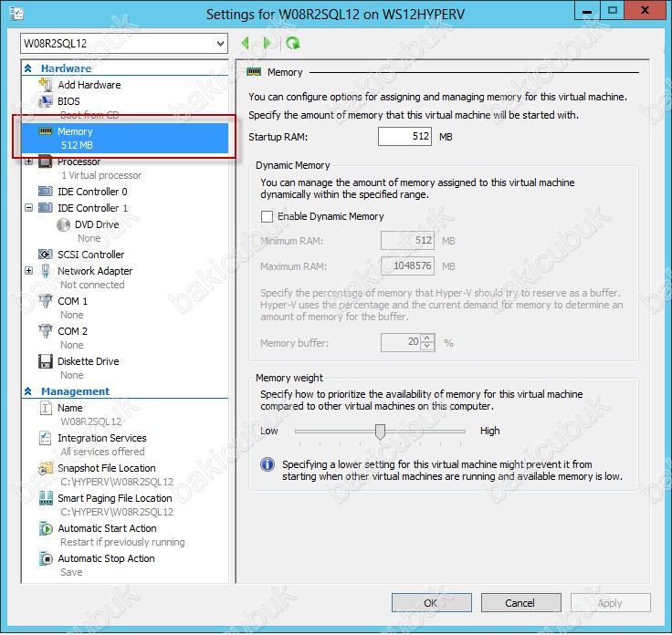Click the settings window title bar icon
This screenshot has height=635, width=672.
[x=16, y=14]
